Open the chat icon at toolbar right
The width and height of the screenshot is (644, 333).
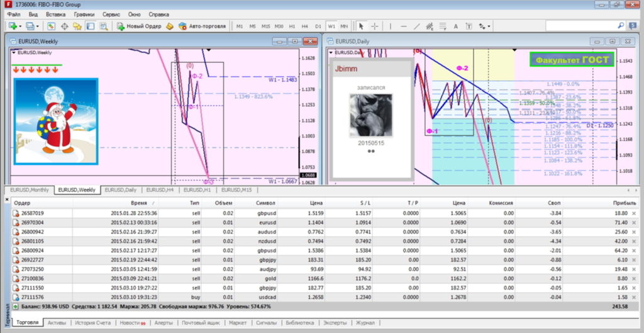click(x=633, y=25)
